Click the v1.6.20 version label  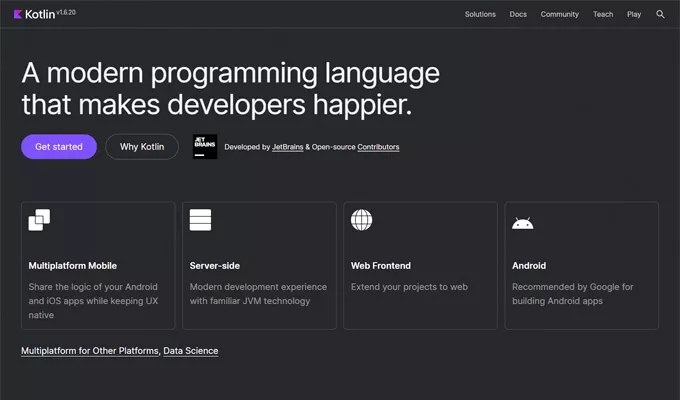(x=66, y=12)
